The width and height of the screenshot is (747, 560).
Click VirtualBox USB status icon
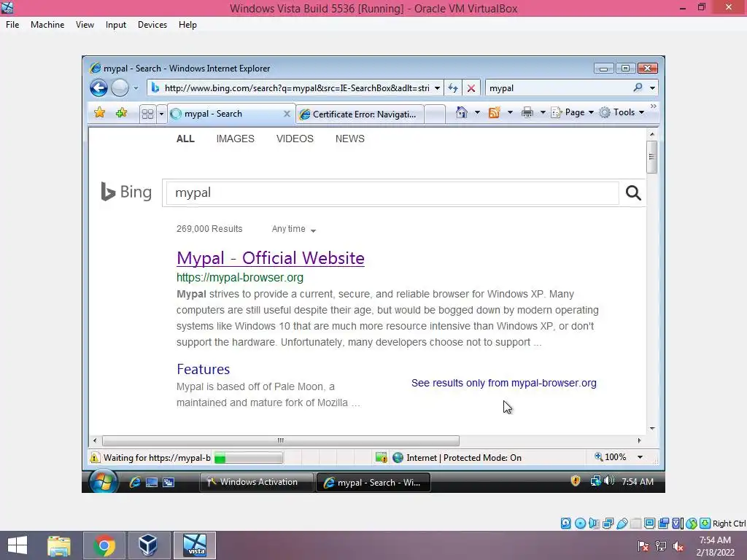pos(622,524)
